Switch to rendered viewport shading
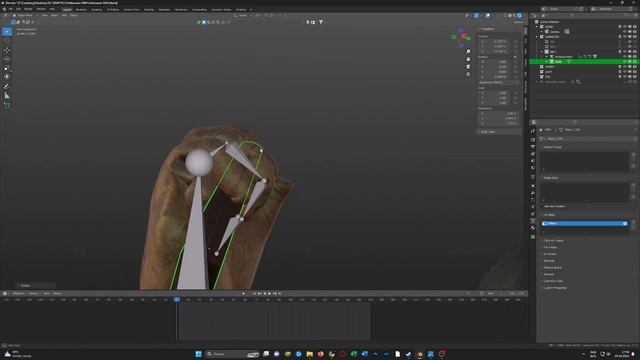This screenshot has width=640, height=360. [520, 16]
